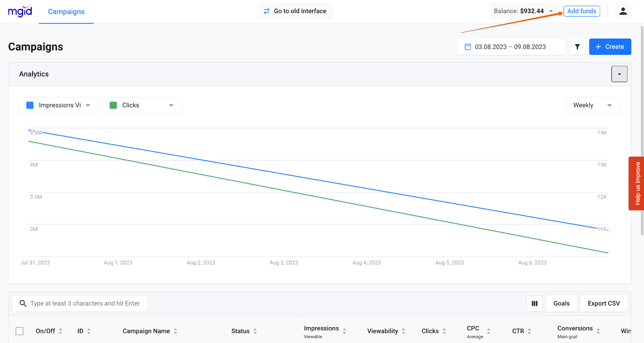
Task: Switch to the Campaigns tab
Action: (66, 12)
